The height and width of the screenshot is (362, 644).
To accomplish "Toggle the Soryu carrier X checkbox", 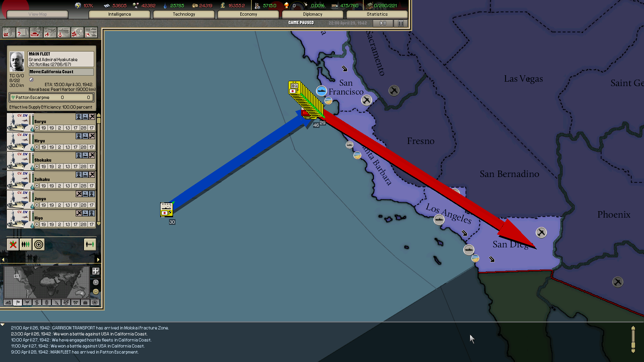I will click(x=92, y=117).
